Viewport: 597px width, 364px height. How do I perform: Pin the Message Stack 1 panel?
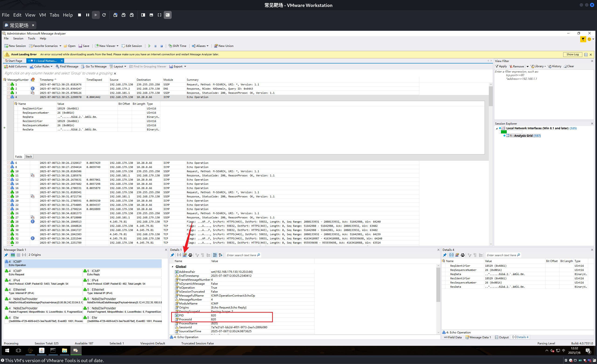(6, 255)
